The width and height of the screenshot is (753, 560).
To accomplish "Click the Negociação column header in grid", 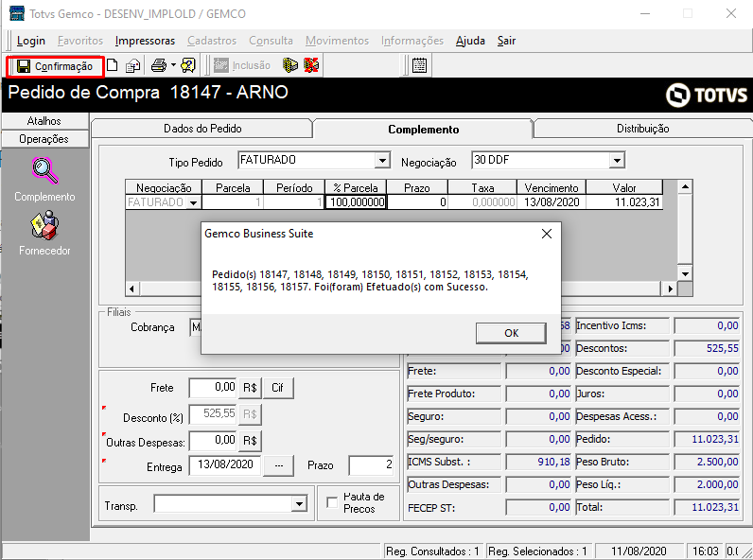I will pyautogui.click(x=164, y=187).
